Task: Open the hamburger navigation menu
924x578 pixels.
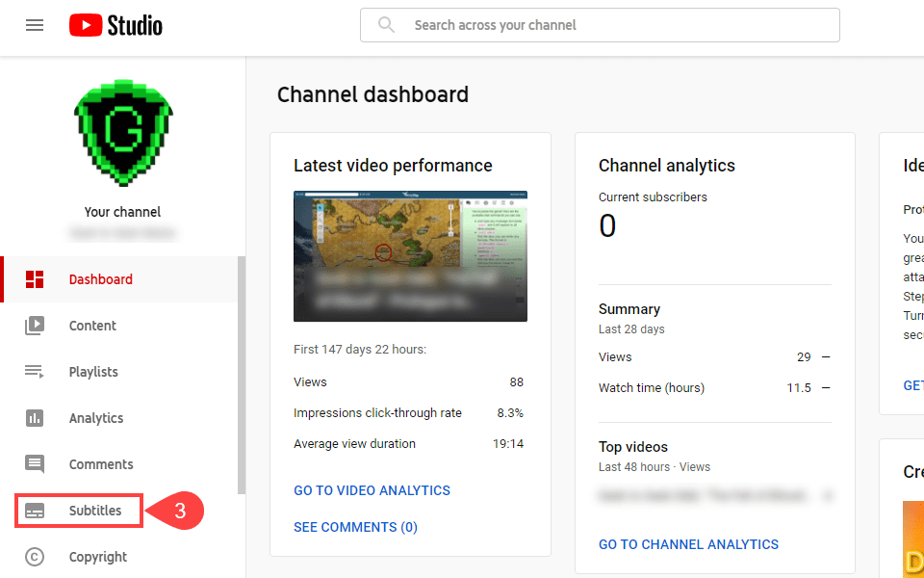Action: click(x=35, y=25)
